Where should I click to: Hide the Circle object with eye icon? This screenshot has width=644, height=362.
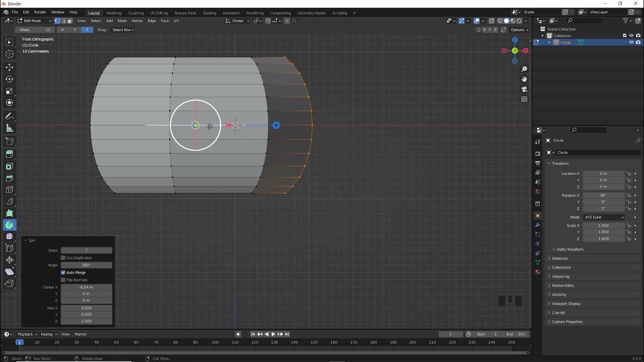point(631,42)
